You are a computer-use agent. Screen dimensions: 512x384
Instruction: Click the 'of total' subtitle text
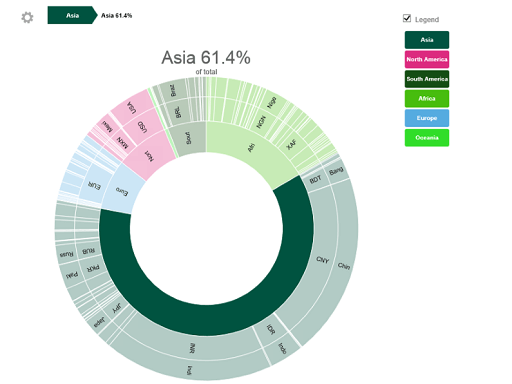pos(206,72)
